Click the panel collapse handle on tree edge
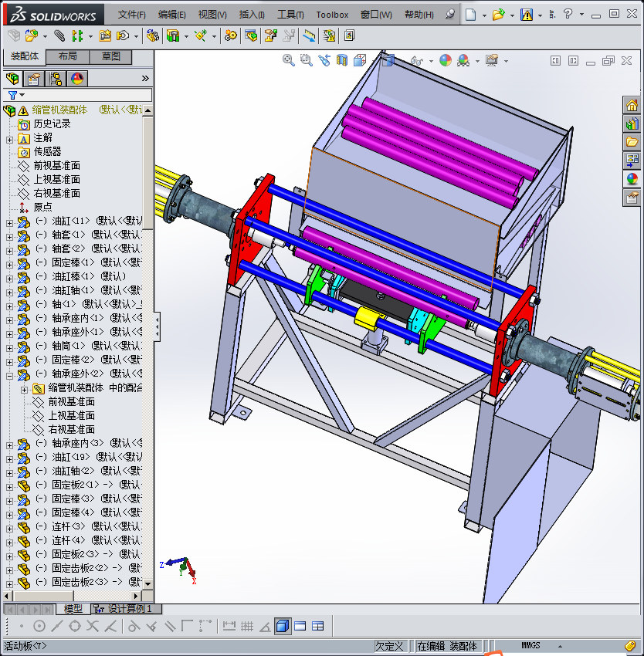This screenshot has width=644, height=656. [157, 326]
